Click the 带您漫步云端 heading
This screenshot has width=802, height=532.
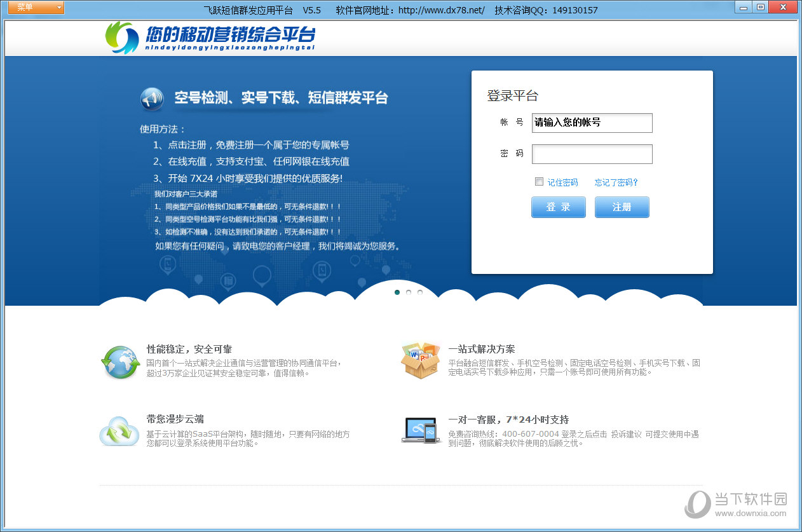click(175, 419)
